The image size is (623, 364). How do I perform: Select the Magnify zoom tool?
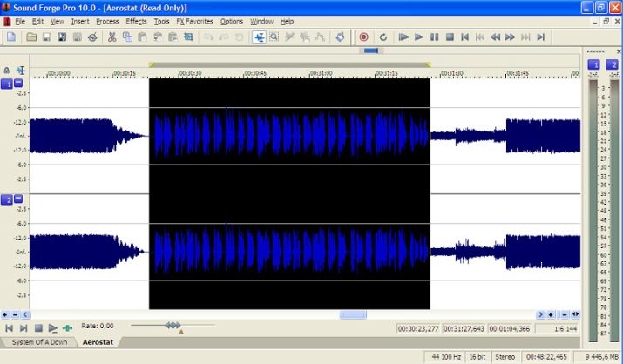pos(274,37)
